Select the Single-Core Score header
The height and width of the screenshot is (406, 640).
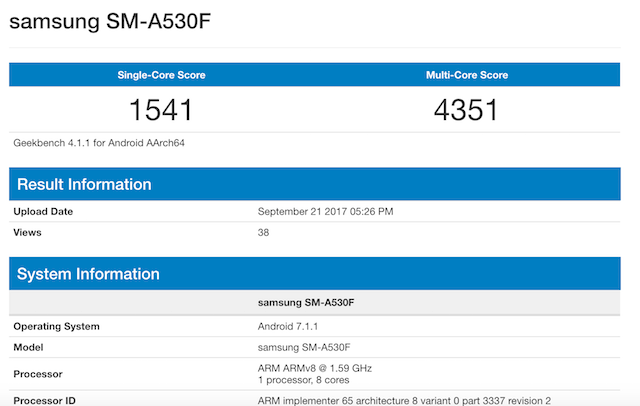pos(160,75)
